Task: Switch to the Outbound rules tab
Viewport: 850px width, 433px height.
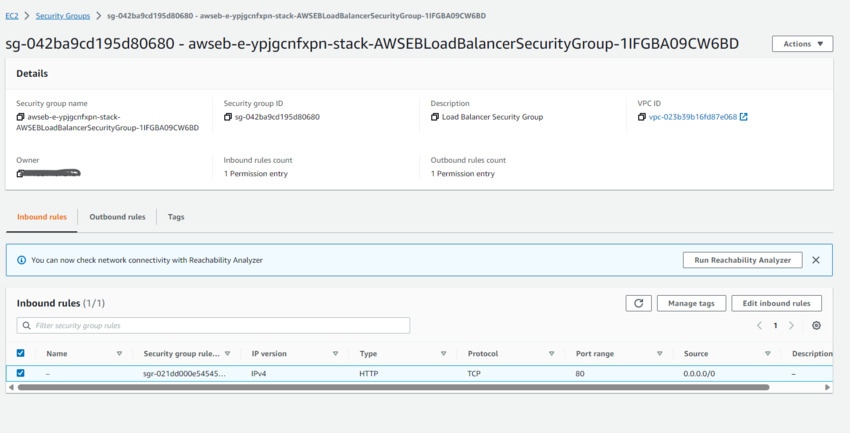Action: [117, 217]
